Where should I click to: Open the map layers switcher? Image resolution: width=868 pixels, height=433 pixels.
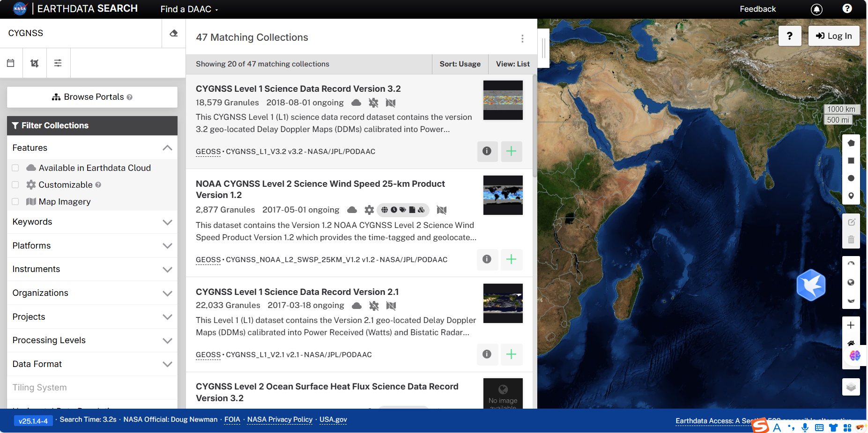851,387
